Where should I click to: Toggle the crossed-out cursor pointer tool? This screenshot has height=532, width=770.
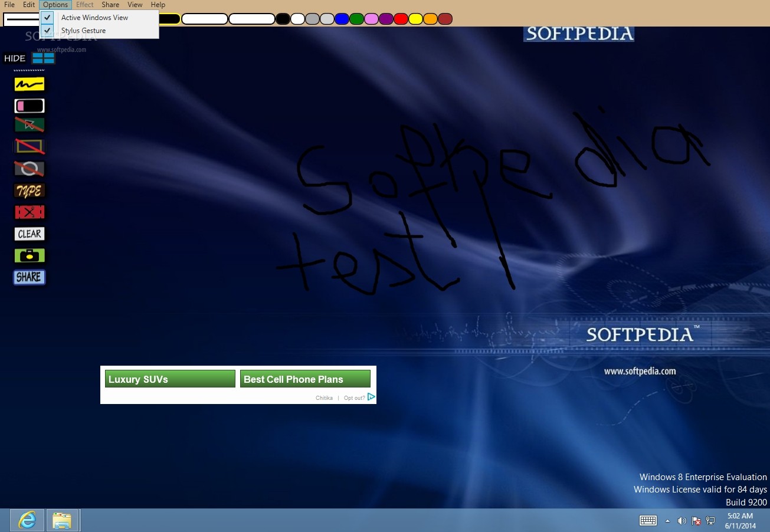pos(30,125)
